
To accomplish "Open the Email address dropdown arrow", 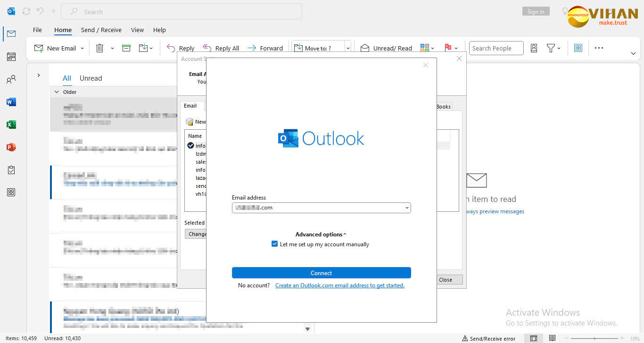I will click(x=406, y=208).
